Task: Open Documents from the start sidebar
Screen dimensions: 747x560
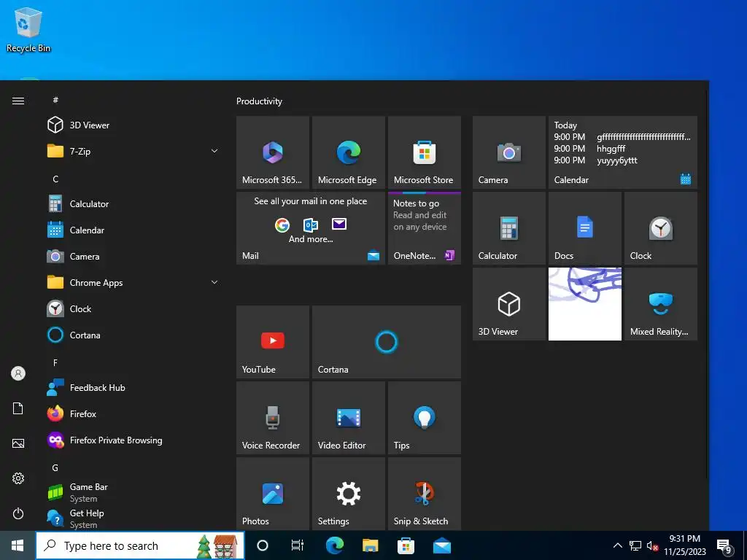Action: click(18, 408)
